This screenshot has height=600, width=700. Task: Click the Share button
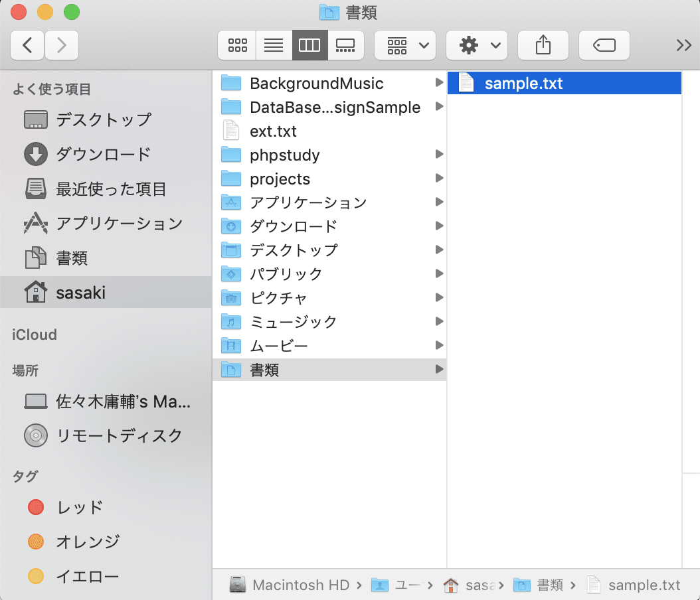pos(543,45)
